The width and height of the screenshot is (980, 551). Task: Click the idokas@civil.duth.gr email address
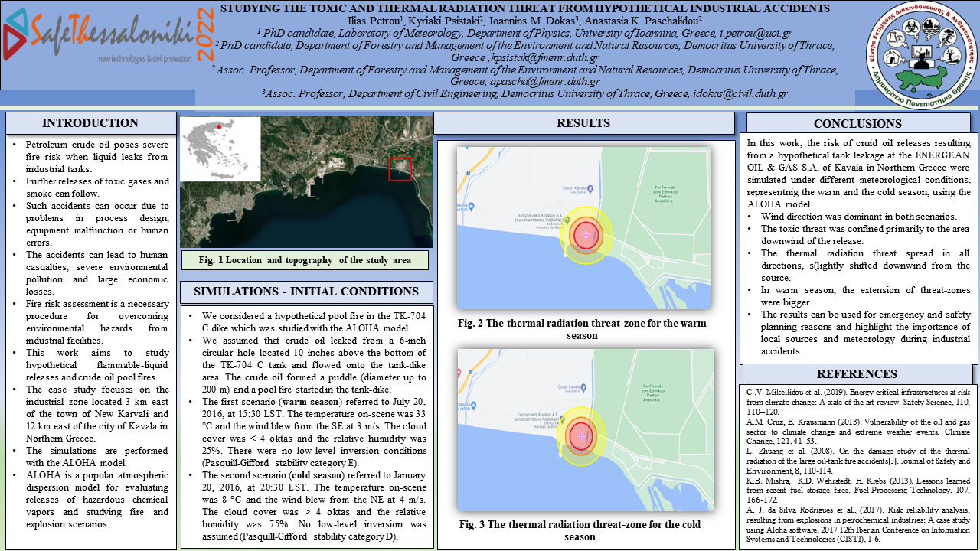pyautogui.click(x=738, y=93)
